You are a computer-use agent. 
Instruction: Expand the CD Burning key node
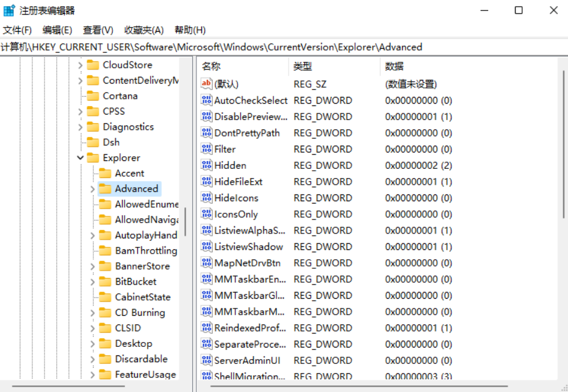92,313
